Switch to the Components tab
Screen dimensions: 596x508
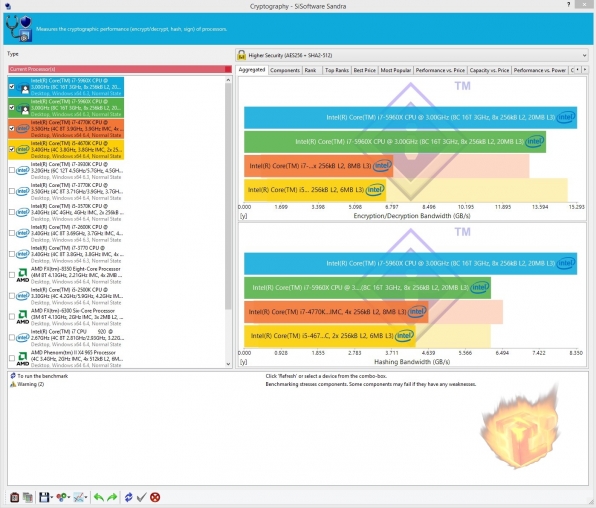click(x=285, y=70)
